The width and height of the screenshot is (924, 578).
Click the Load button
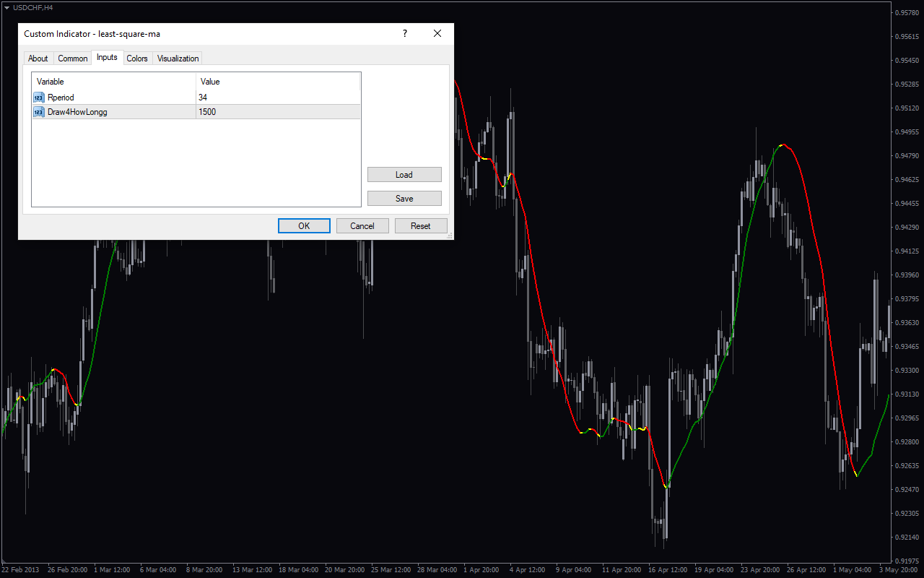coord(404,175)
